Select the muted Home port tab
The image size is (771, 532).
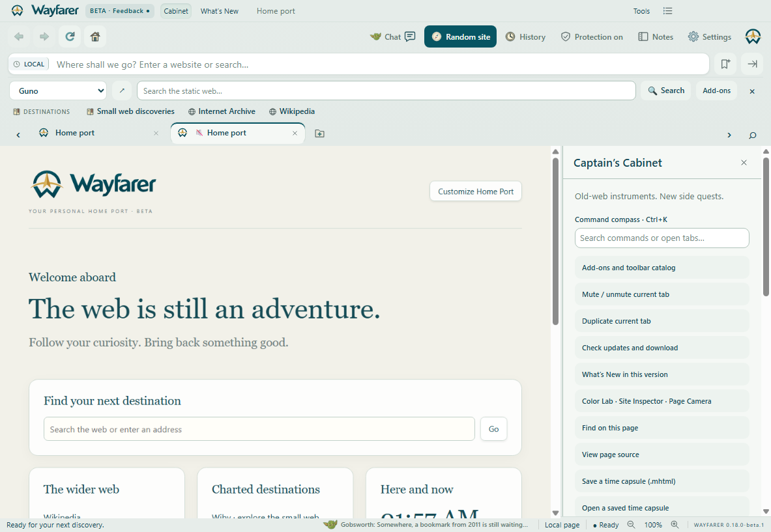[x=237, y=133]
